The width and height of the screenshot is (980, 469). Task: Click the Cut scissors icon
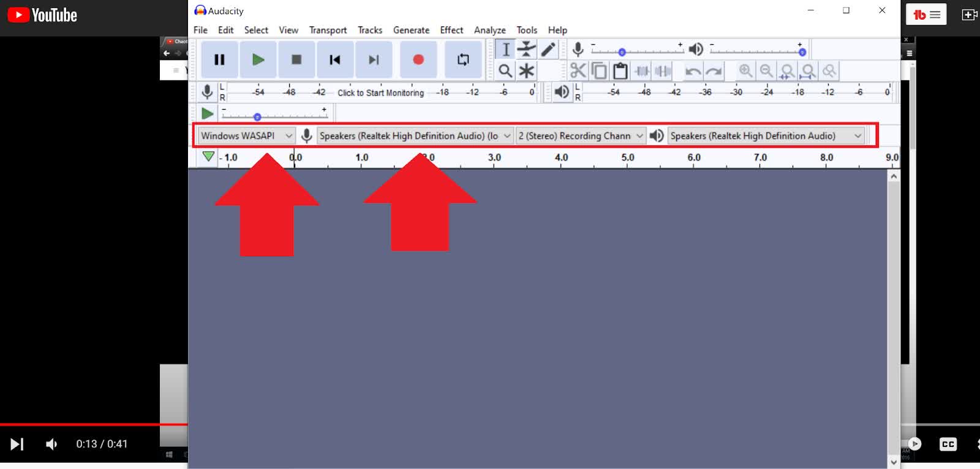578,71
